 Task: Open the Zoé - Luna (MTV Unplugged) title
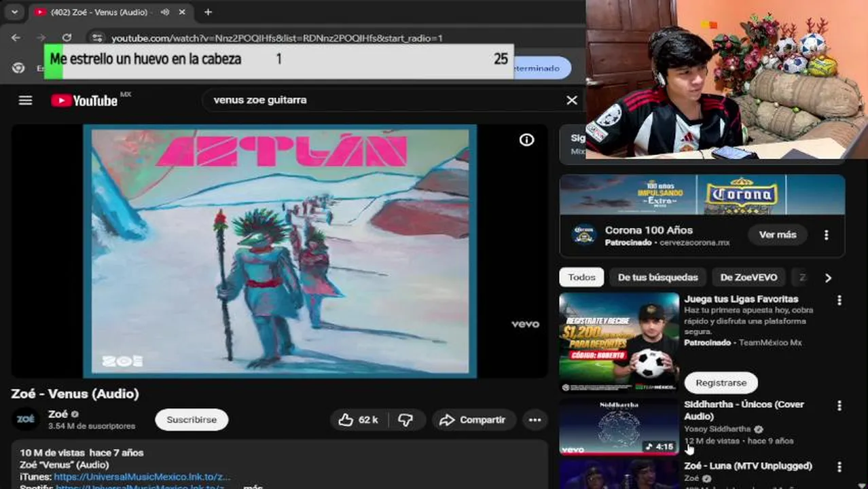pyautogui.click(x=748, y=466)
